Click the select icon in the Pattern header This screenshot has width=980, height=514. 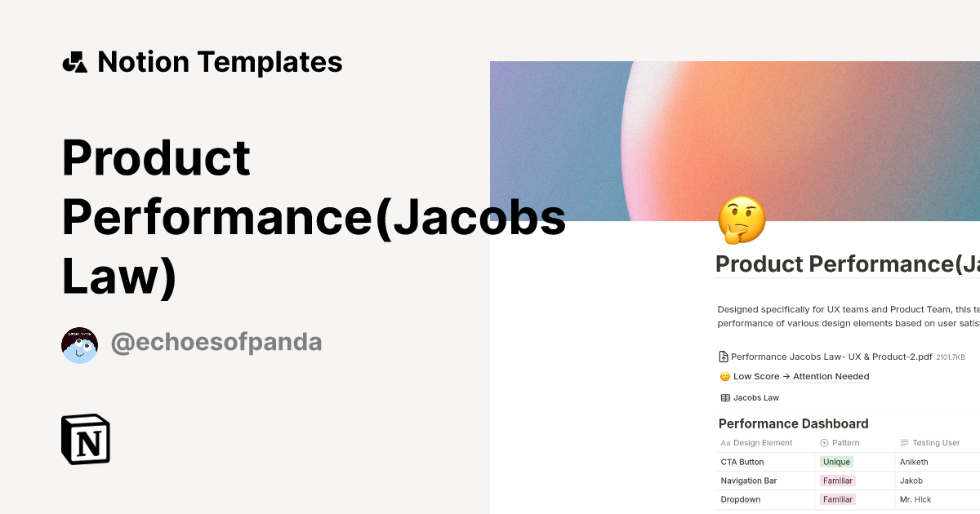tap(825, 442)
